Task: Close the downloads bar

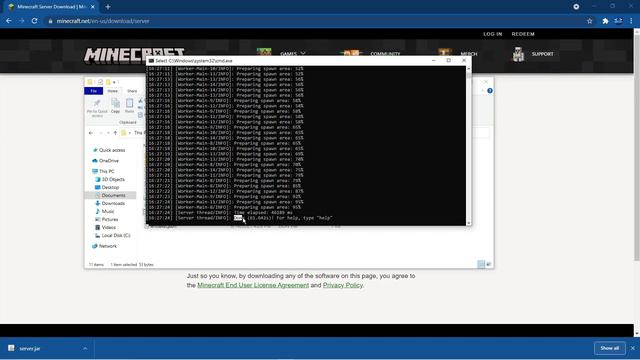Action: [633, 348]
